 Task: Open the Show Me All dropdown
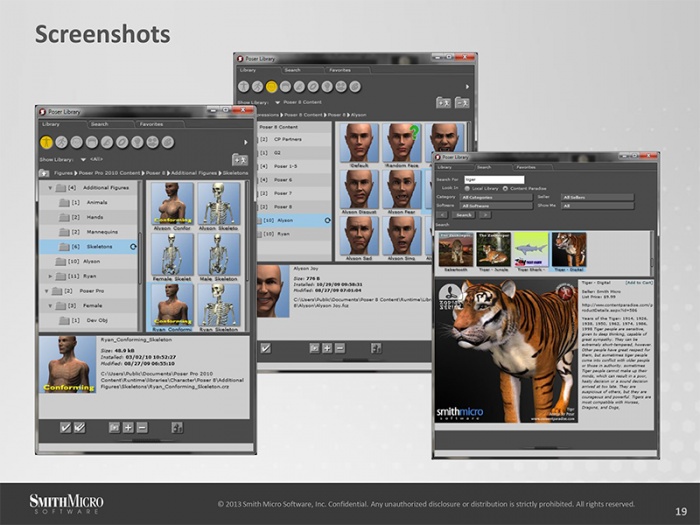[x=597, y=206]
